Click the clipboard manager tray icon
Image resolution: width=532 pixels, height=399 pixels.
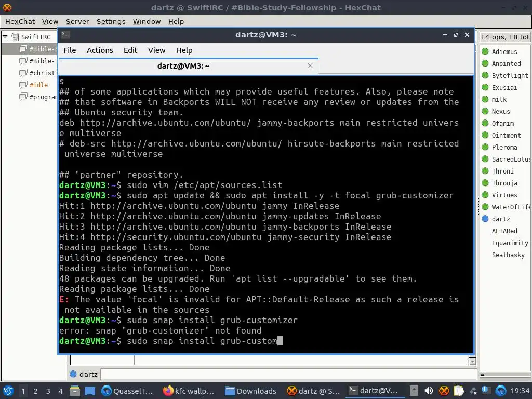(x=458, y=391)
